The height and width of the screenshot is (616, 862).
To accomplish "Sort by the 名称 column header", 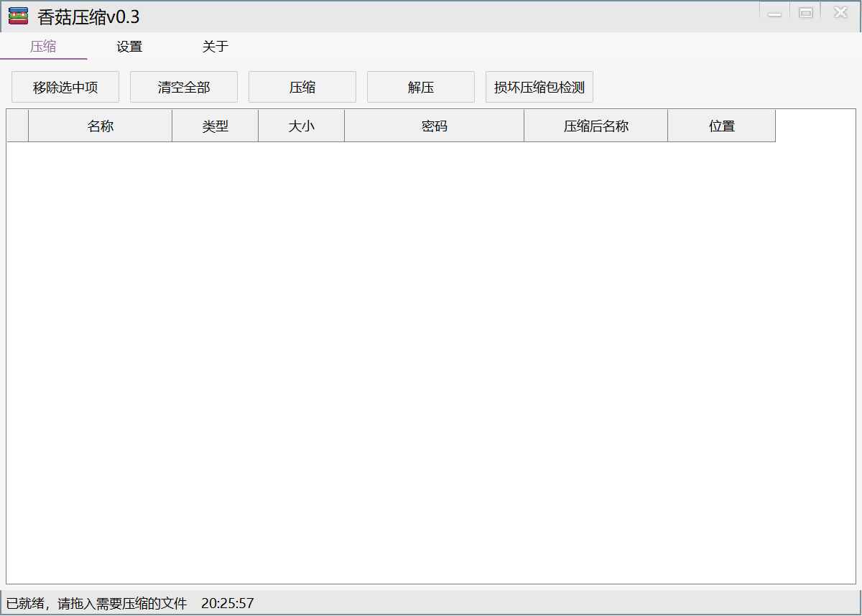I will click(x=100, y=125).
